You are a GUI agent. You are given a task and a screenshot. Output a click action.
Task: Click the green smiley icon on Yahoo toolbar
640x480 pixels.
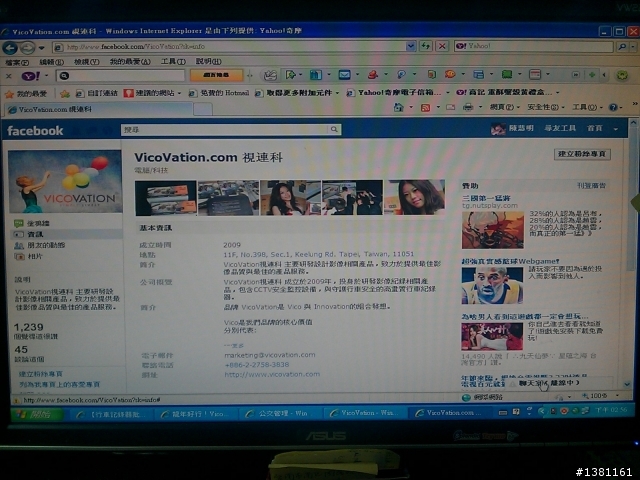(622, 75)
